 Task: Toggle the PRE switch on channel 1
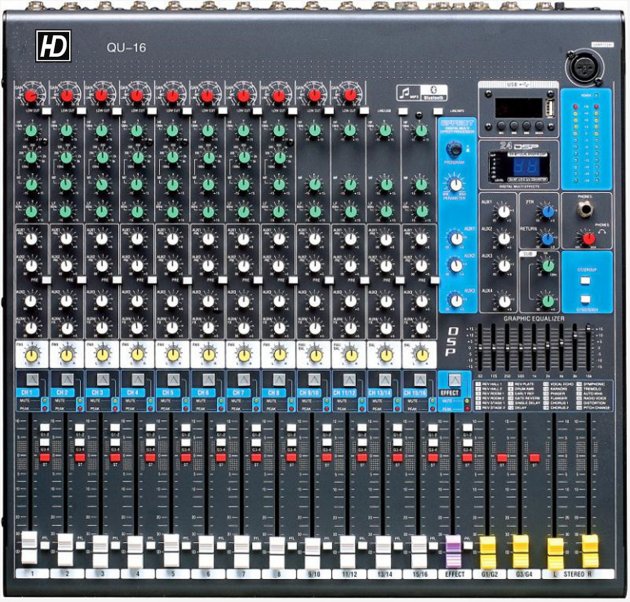[x=46, y=280]
